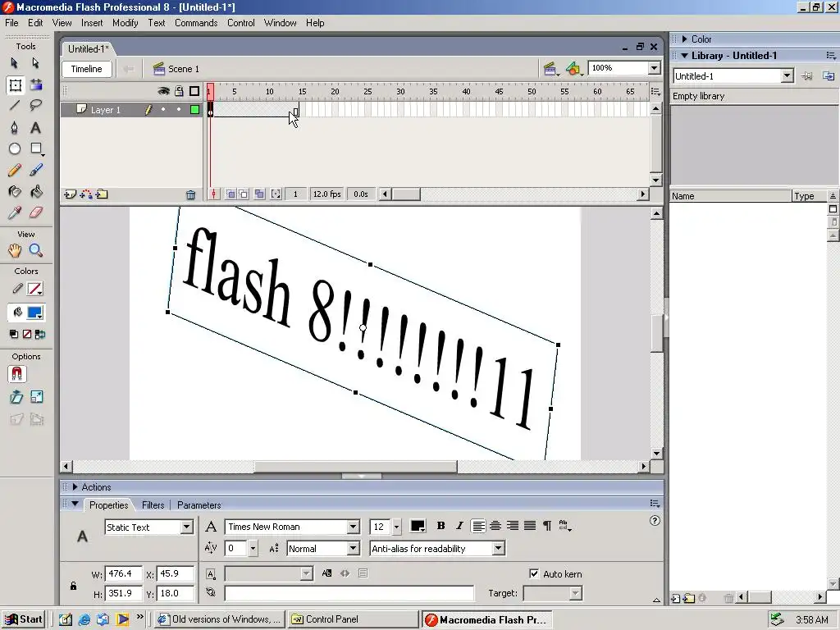Screen dimensions: 840x630
Task: Select the Pencil tool
Action: coord(15,170)
